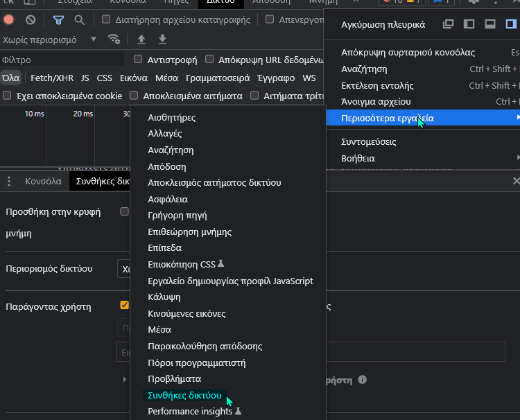Click the network conditions Wi-Fi icon

coord(114,40)
